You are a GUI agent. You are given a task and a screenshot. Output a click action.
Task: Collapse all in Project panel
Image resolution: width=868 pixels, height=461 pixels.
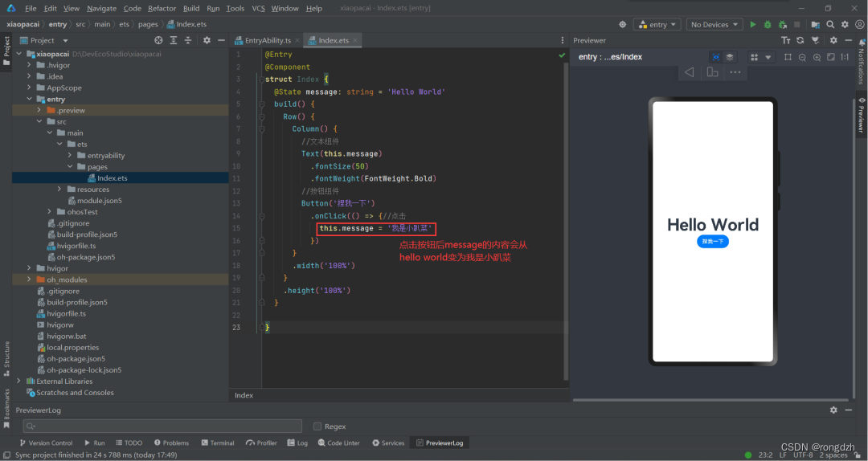point(188,40)
